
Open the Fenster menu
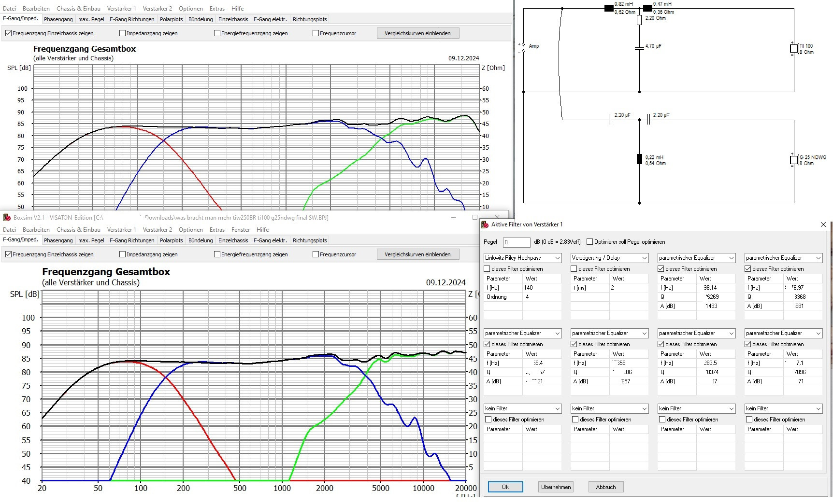point(240,230)
